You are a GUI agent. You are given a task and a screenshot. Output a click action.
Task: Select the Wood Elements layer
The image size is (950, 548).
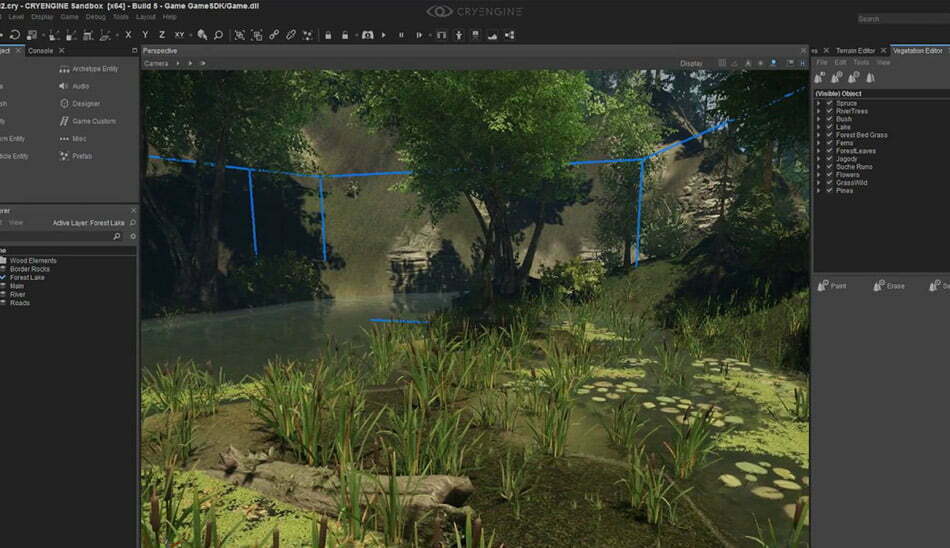[x=33, y=261]
